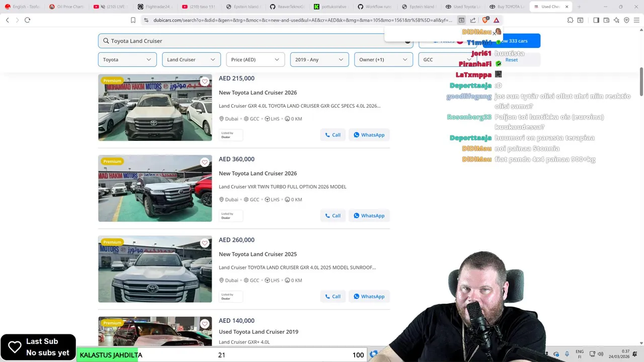Image resolution: width=644 pixels, height=362 pixels.
Task: Open the volume speaker tray icon
Action: (600, 354)
